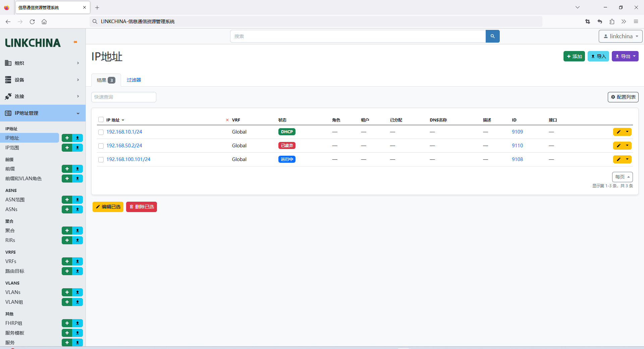Check the box for 192.168.10.1/24
The image size is (644, 349).
[101, 132]
